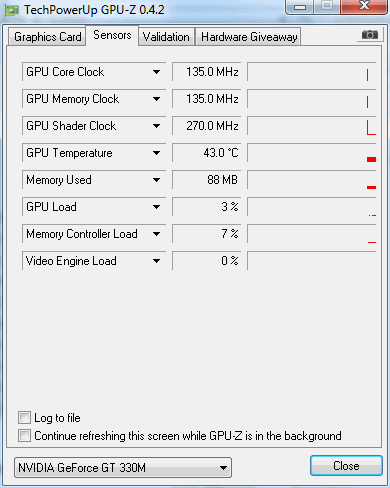Switch to Graphics Card tab
This screenshot has height=488, width=390.
click(47, 37)
